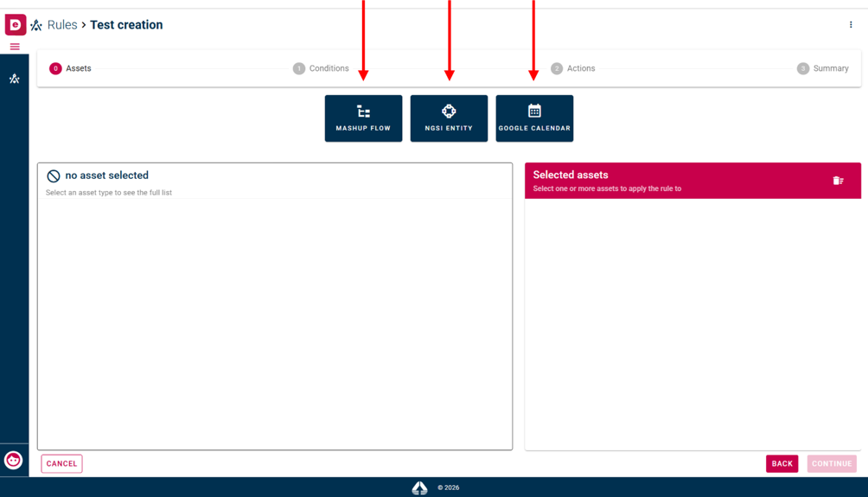The image size is (868, 497).
Task: Go to the Conditions step
Action: 321,68
